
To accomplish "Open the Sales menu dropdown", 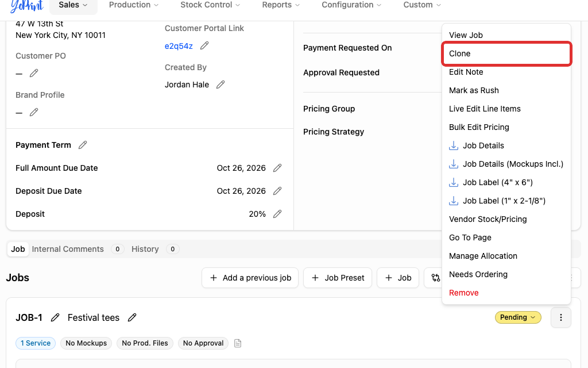I will [x=73, y=5].
